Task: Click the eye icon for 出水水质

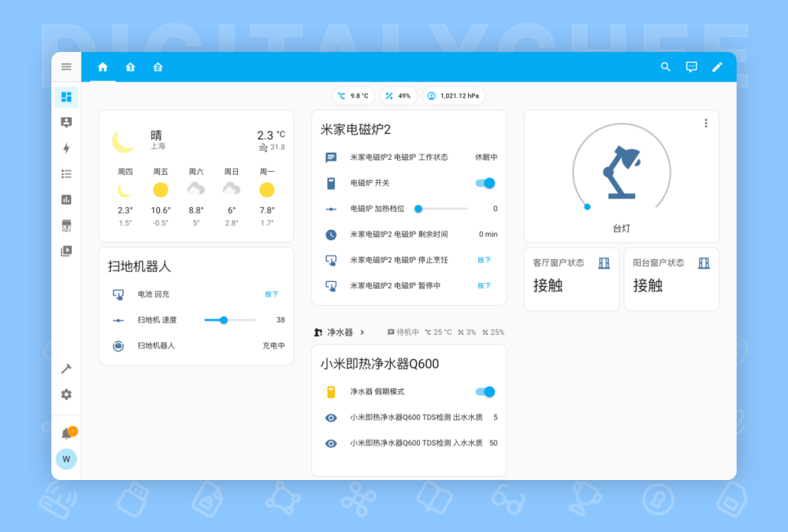Action: click(331, 418)
